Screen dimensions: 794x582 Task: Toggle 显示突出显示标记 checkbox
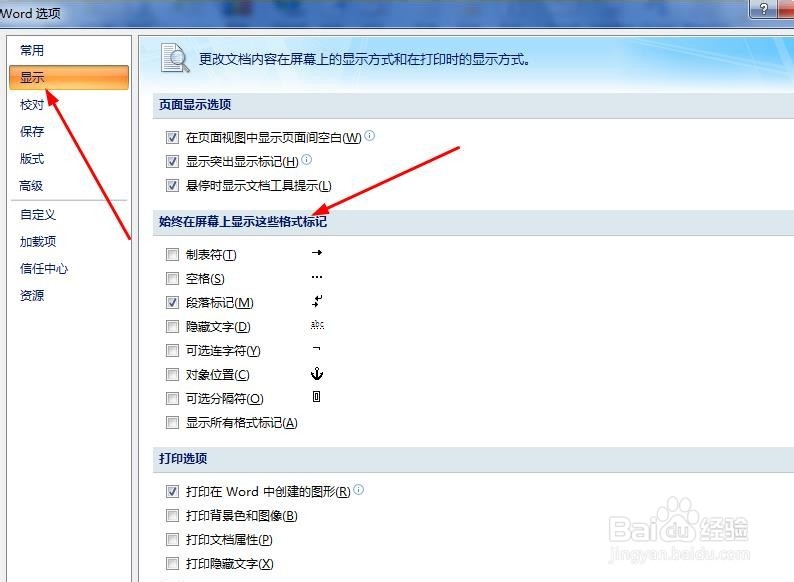(x=172, y=162)
